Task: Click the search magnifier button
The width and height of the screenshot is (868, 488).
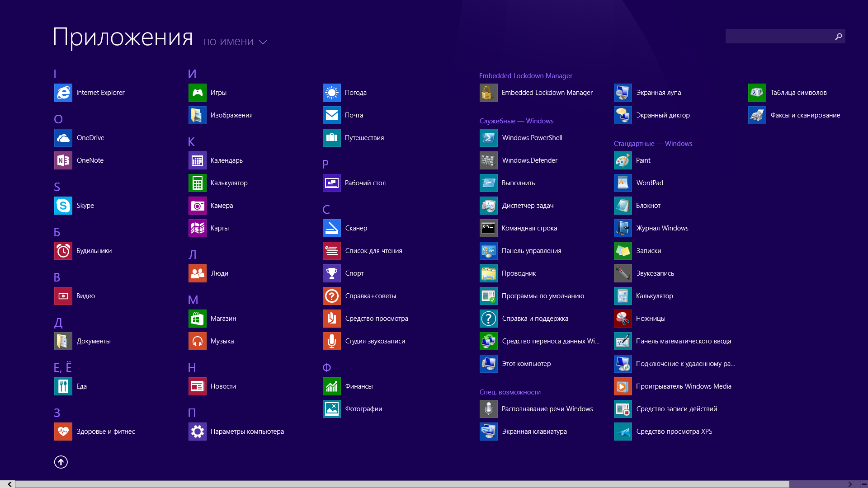Action: 839,36
